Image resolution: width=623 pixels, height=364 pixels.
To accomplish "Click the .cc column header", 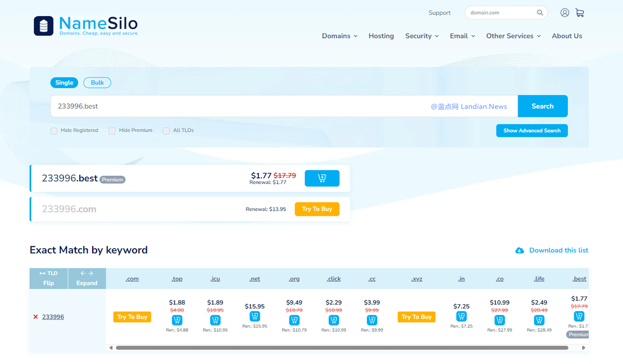I will click(372, 279).
